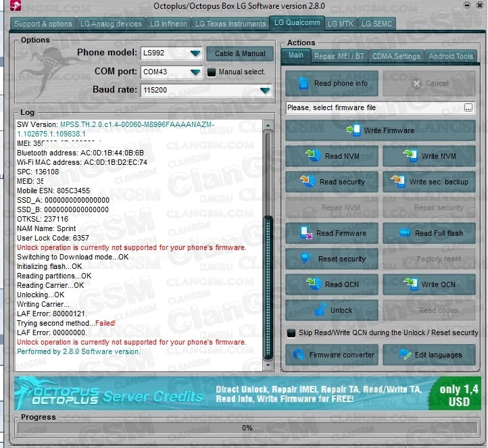Click the Write NVM icon
The image size is (488, 448).
coord(410,155)
